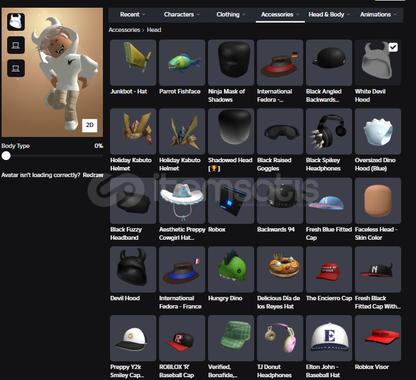Go to Accessories in the breadcrumb

(x=124, y=30)
